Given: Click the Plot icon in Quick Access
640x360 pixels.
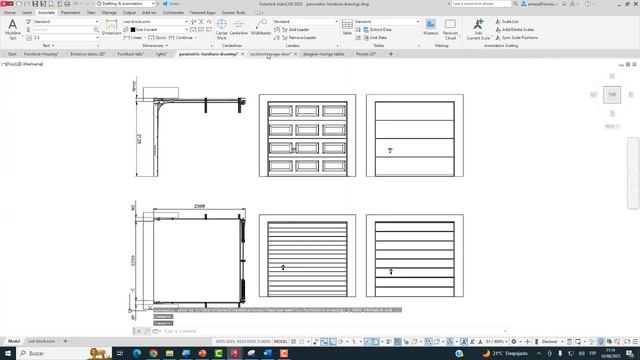Looking at the screenshot, I should (67, 4).
